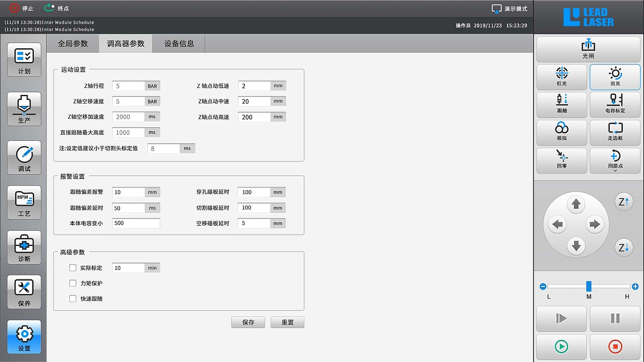This screenshot has height=362, width=644.
Task: Open the 工艺 process module
Action: point(24,203)
